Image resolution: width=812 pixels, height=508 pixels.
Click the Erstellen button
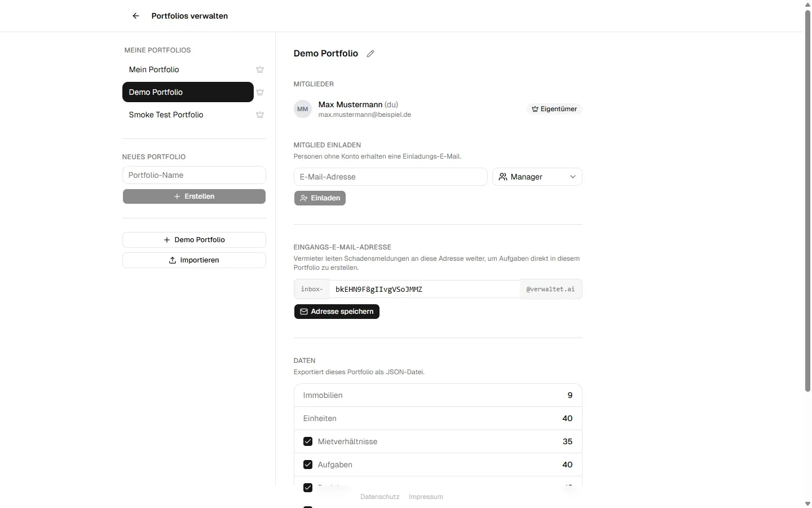point(194,196)
